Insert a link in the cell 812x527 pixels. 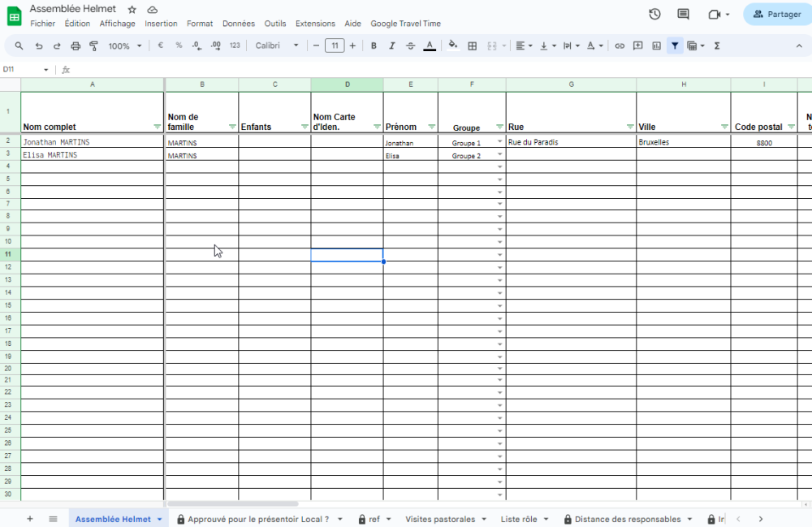tap(619, 45)
